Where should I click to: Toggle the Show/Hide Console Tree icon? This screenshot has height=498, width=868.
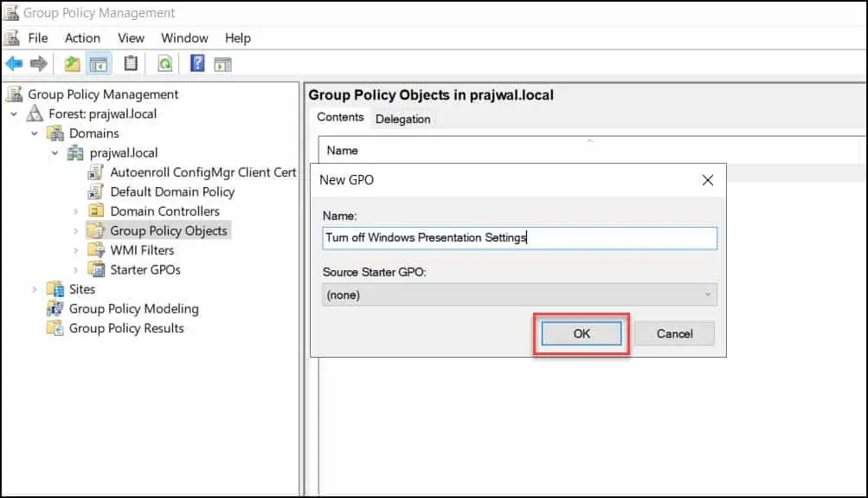tap(99, 64)
